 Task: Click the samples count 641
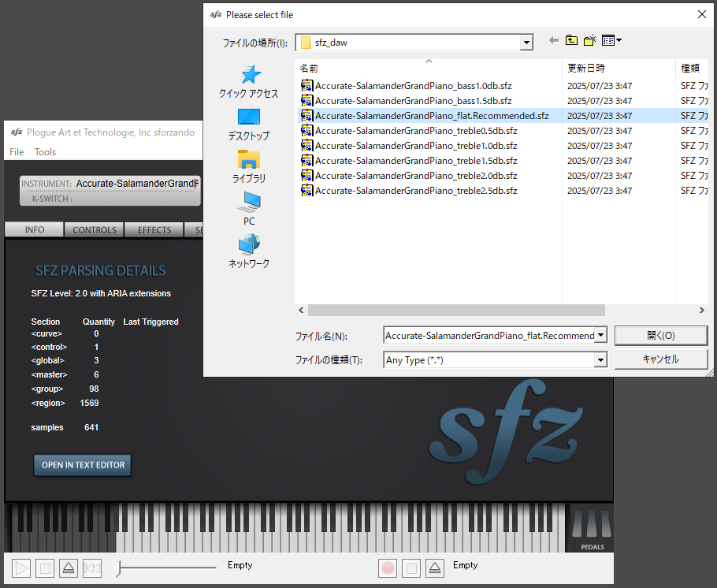[x=91, y=427]
